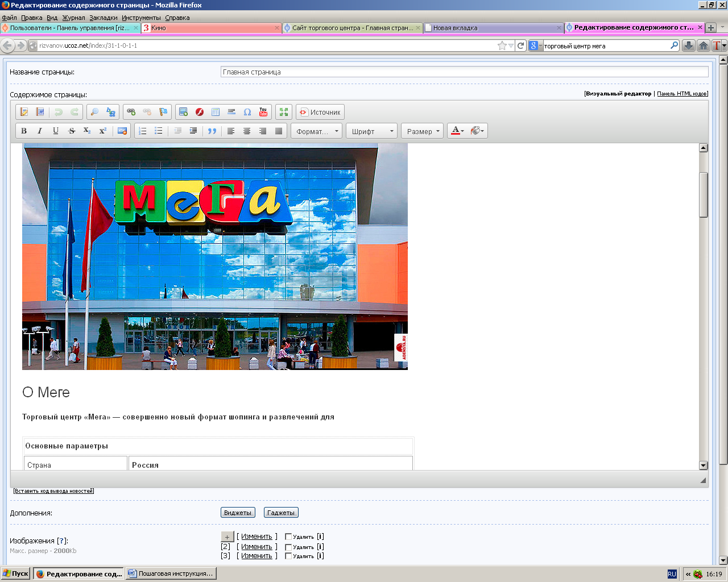Image resolution: width=728 pixels, height=582 pixels.
Task: Insert Flash object icon
Action: point(199,112)
